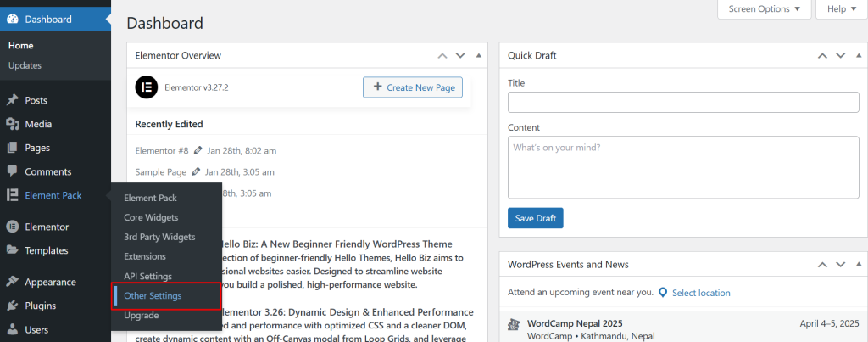Viewport: 868px width, 342px height.
Task: Click the location pin icon near Select location
Action: point(662,293)
